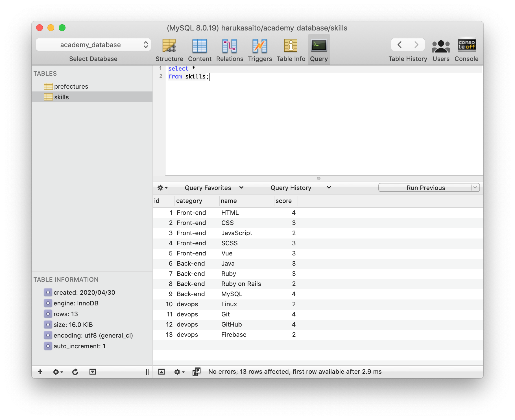This screenshot has height=420, width=515.
Task: Open query settings gear menu
Action: point(162,187)
